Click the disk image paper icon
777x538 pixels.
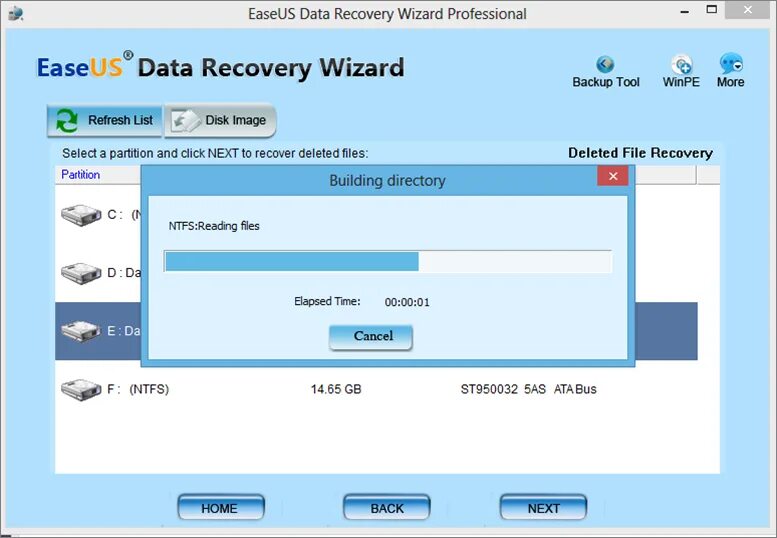(185, 121)
